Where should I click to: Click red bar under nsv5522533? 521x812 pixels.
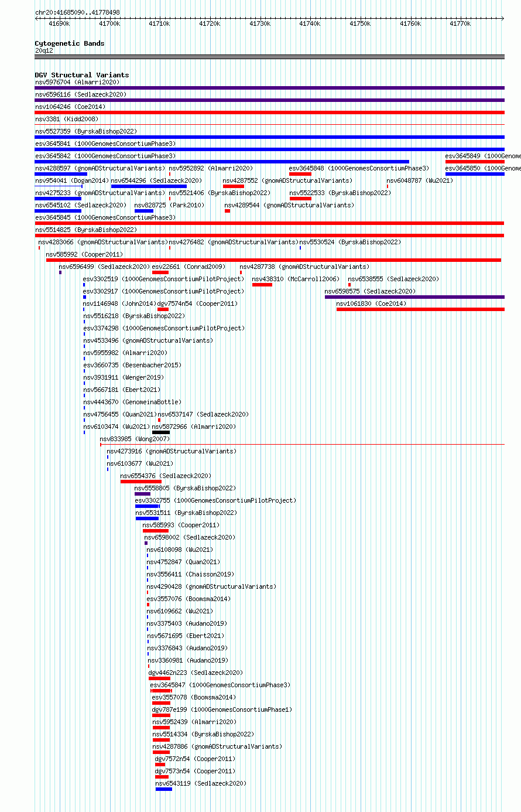300,199
